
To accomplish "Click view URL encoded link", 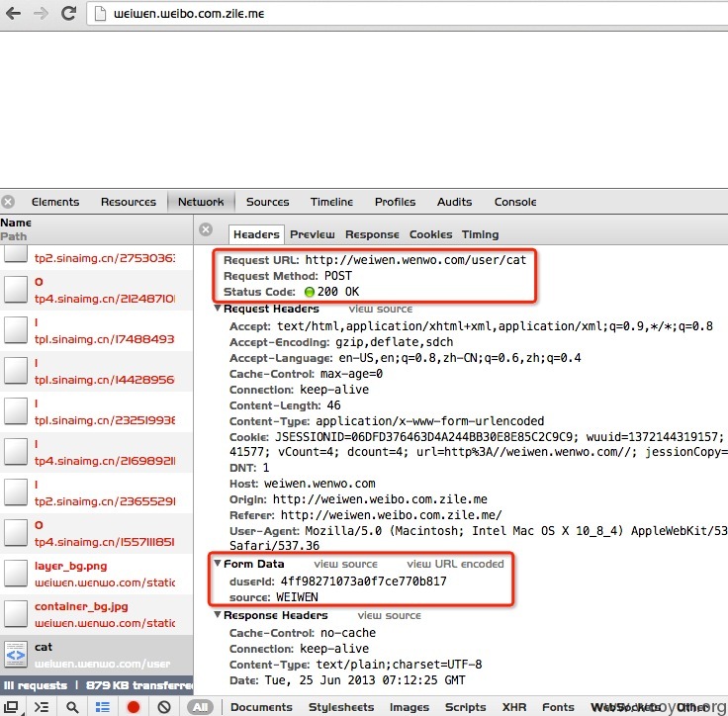I will (x=455, y=564).
